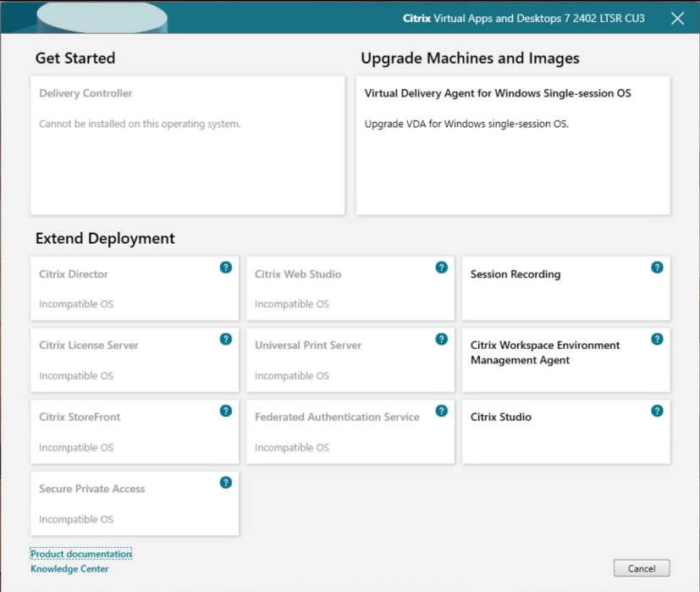The height and width of the screenshot is (592, 700).
Task: Close the Citrix installer window
Action: [677, 19]
